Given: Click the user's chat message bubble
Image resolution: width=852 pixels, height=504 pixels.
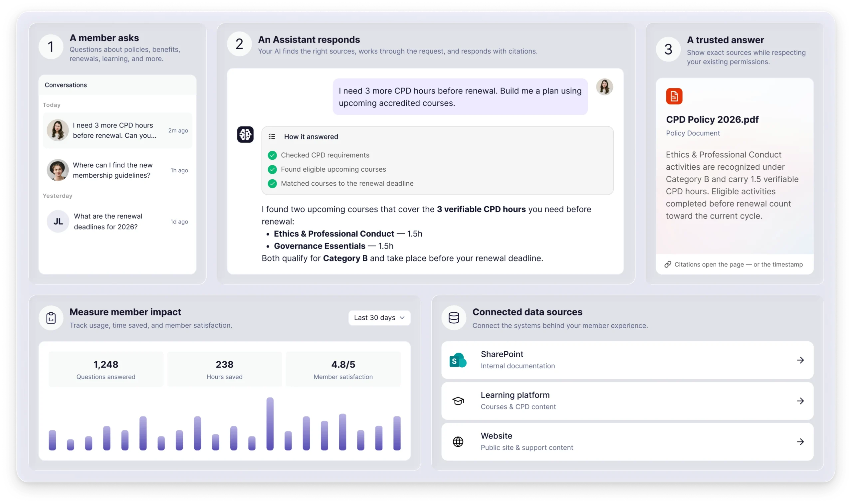Looking at the screenshot, I should [460, 97].
